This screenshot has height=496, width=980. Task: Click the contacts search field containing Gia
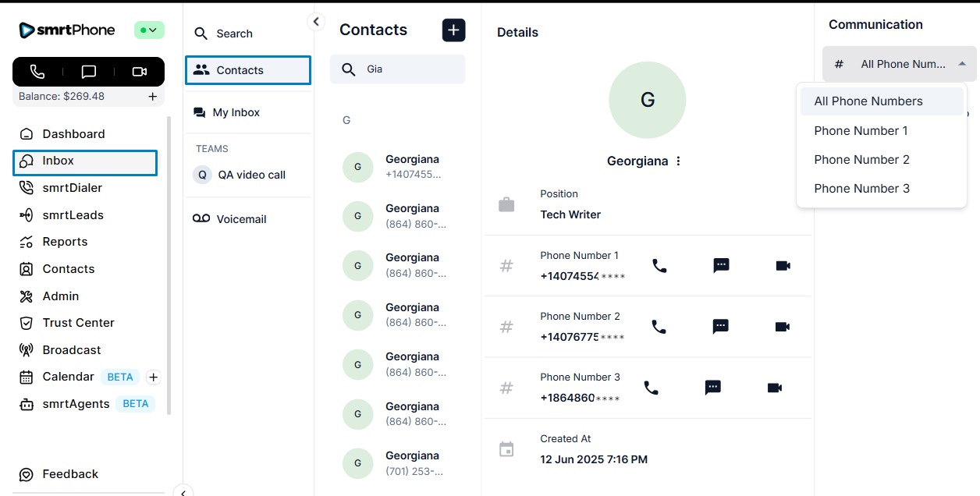coord(406,69)
